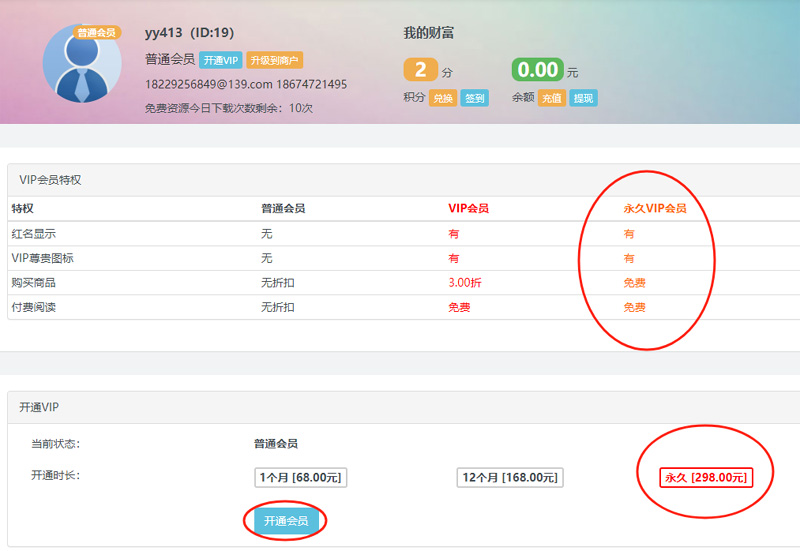Select the 1个月 [68.00元] duration option

coord(301,478)
